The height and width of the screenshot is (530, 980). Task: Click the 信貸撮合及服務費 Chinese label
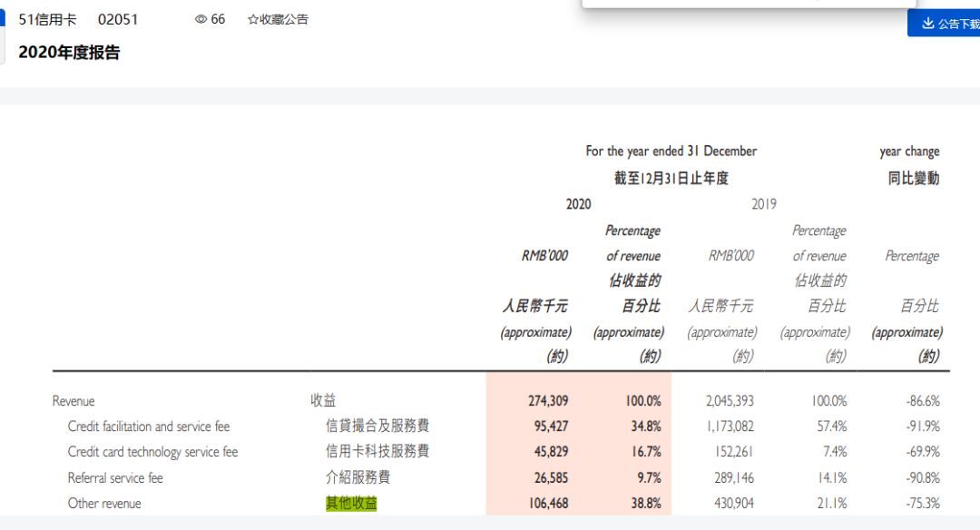pos(377,426)
